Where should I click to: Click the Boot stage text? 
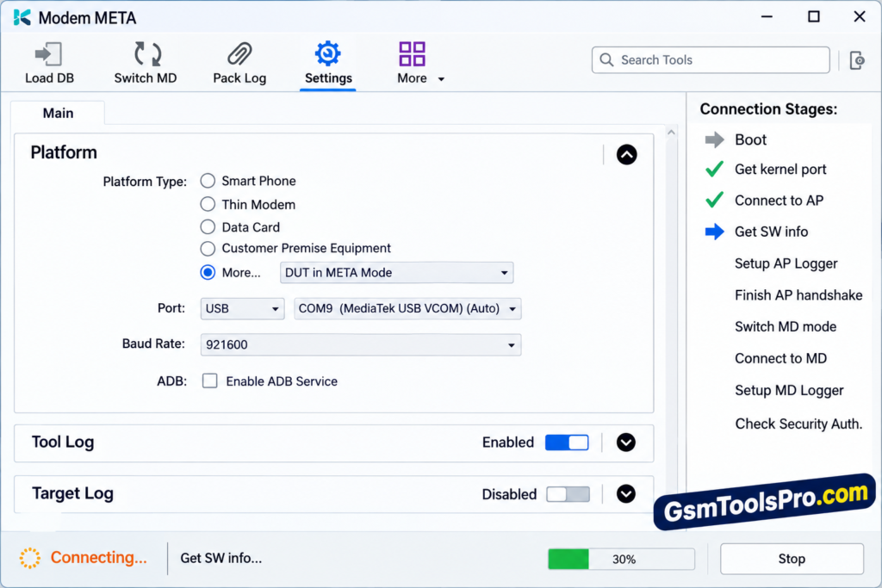tap(750, 139)
